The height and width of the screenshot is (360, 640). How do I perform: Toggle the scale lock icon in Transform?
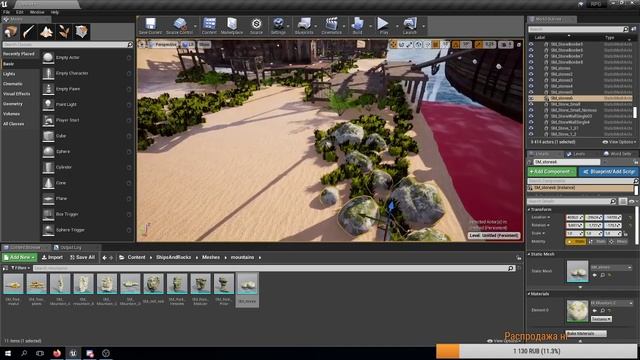[626, 233]
